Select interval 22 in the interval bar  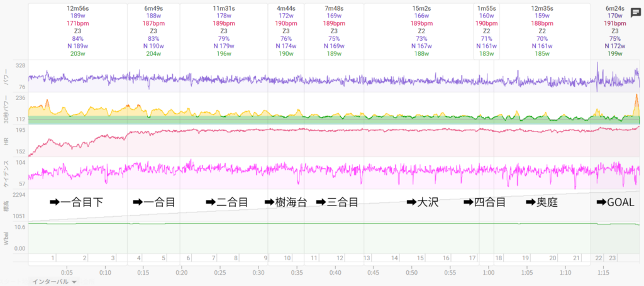click(x=599, y=258)
